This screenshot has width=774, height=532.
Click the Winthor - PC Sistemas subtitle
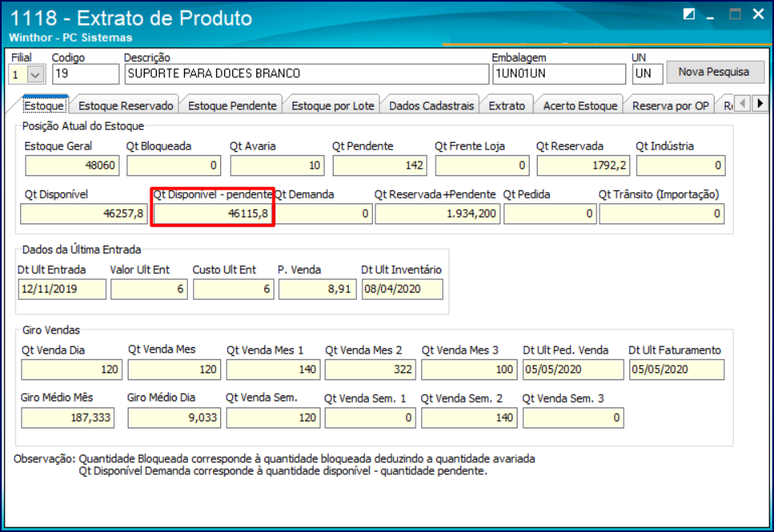(71, 38)
